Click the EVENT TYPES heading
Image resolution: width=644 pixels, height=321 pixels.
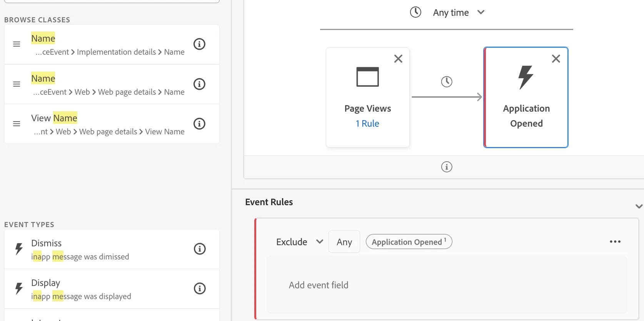click(29, 224)
